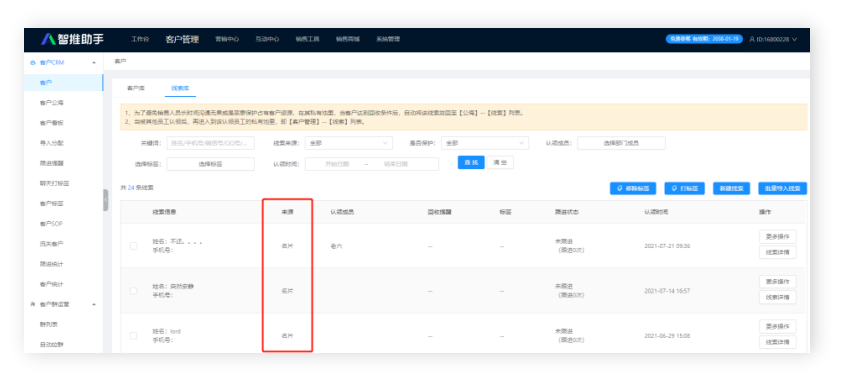Viewport: 843px width, 381px height.
Task: Open the 销售商城 top menu
Action: pos(348,39)
